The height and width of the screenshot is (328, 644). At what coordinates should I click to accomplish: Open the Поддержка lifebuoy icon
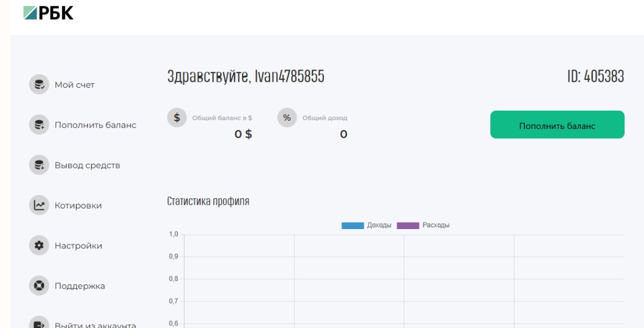point(39,286)
